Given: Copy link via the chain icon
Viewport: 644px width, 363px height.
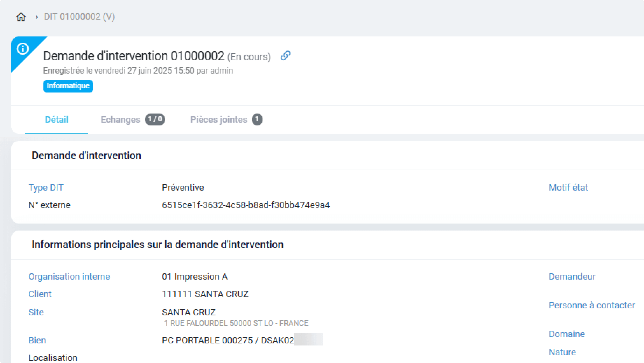Looking at the screenshot, I should (286, 56).
